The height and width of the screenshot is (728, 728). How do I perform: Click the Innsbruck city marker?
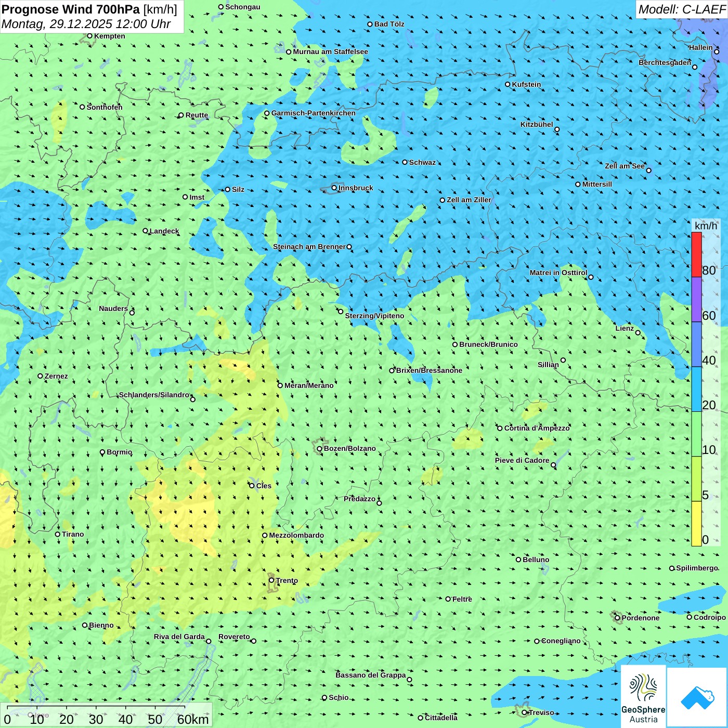point(334,188)
